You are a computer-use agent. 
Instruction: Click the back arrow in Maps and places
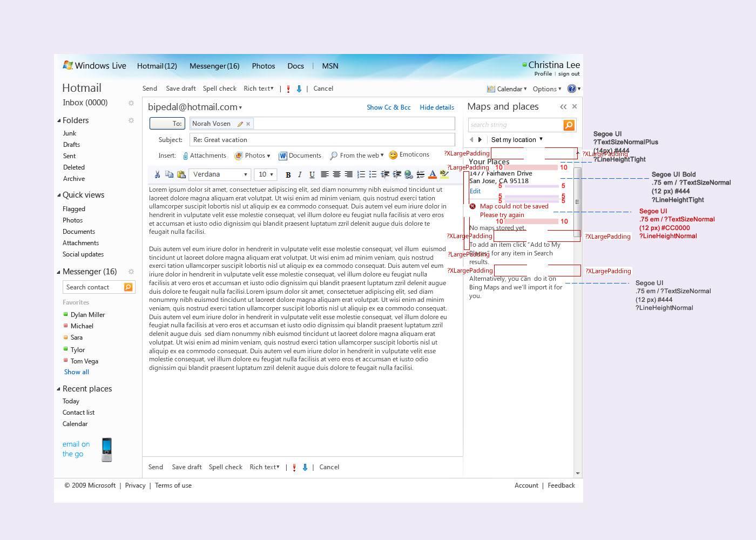click(x=471, y=139)
